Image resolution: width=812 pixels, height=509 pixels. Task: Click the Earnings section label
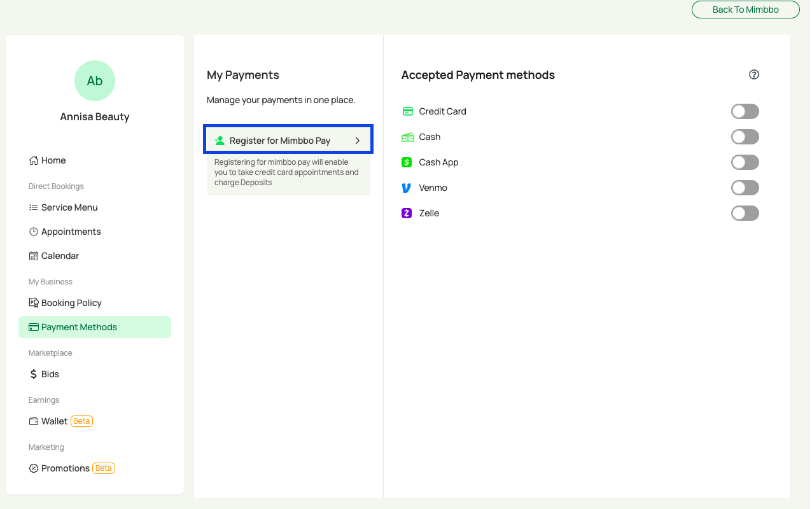point(44,400)
